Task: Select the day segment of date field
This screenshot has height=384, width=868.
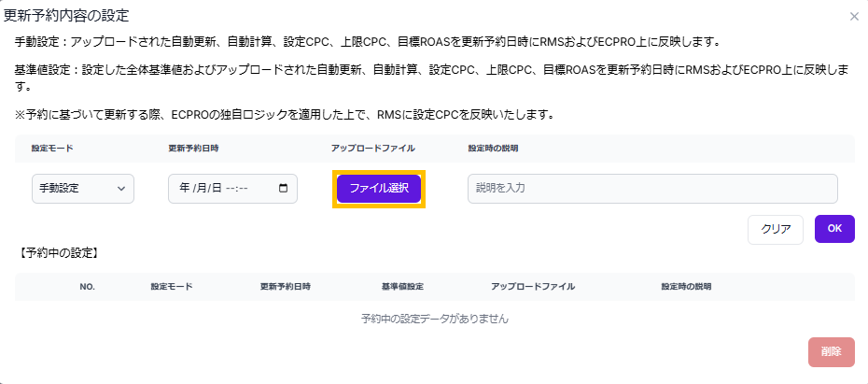Action: tap(216, 188)
